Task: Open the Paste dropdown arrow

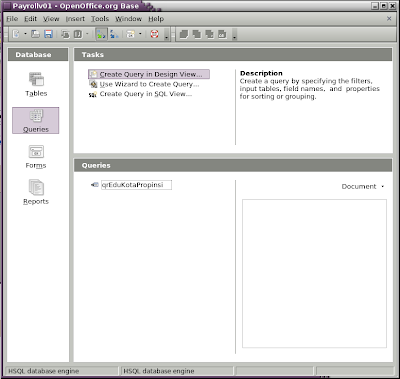Action: pos(87,34)
